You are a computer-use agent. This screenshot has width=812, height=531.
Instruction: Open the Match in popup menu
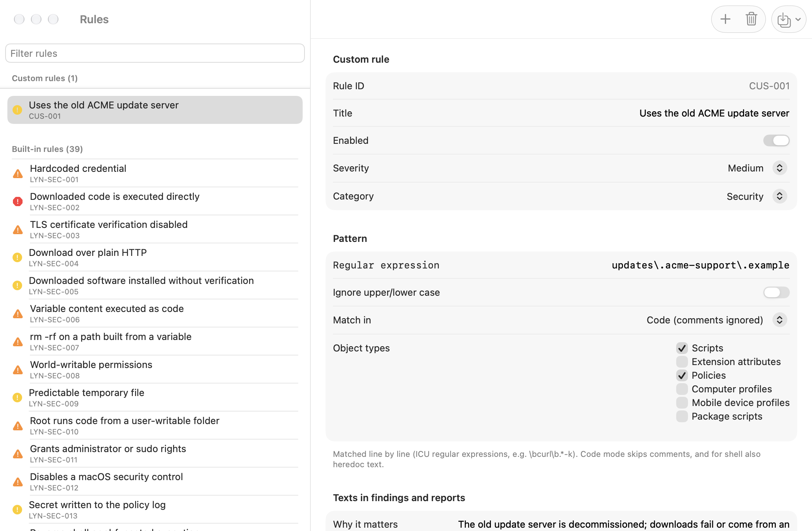pos(716,320)
